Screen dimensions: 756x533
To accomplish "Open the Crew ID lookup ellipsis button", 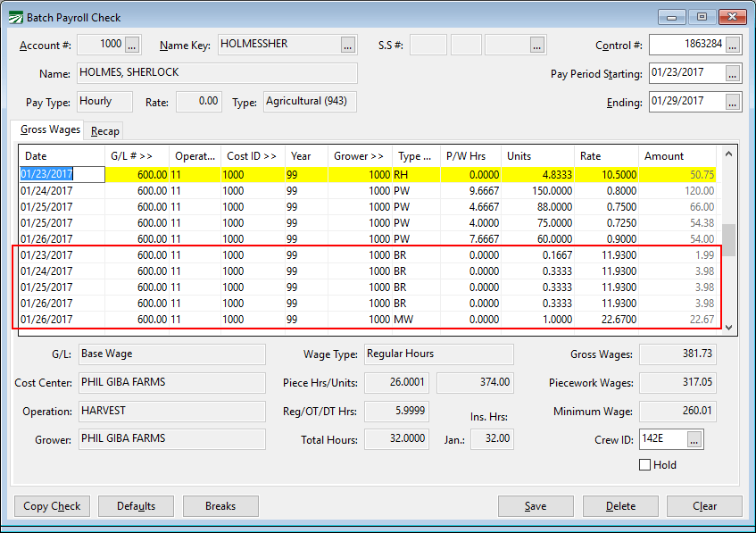I will point(694,439).
